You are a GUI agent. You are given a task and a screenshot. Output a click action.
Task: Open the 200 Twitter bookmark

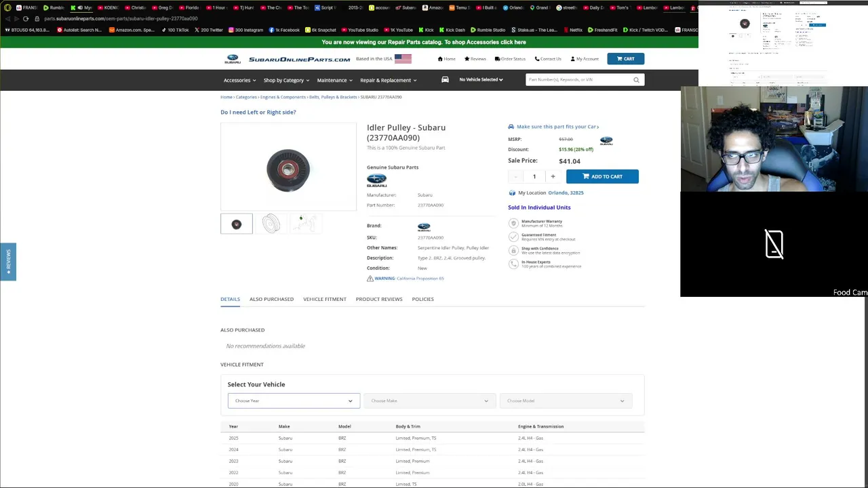208,30
